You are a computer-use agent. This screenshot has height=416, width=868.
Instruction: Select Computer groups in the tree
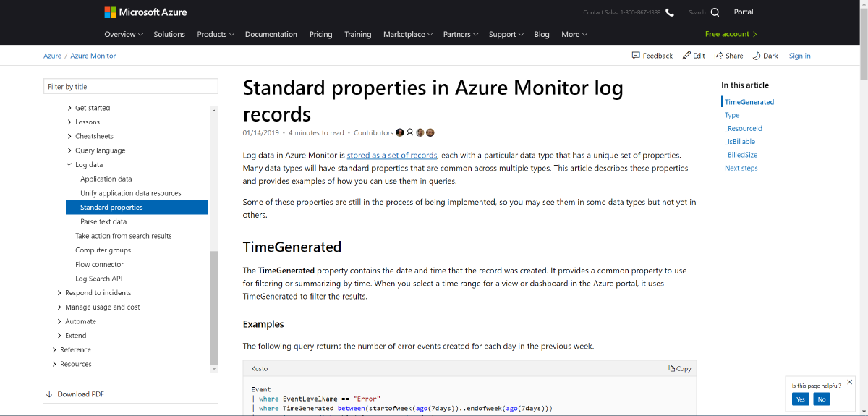click(103, 250)
